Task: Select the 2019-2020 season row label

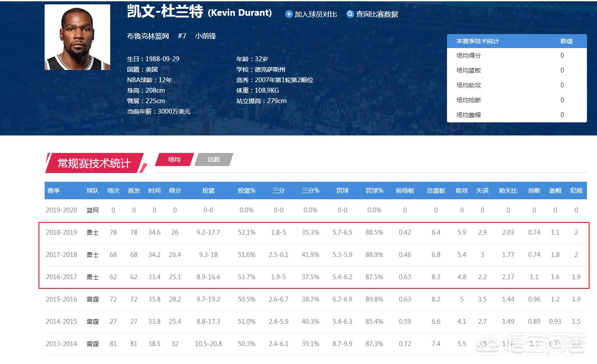Action: coord(61,210)
